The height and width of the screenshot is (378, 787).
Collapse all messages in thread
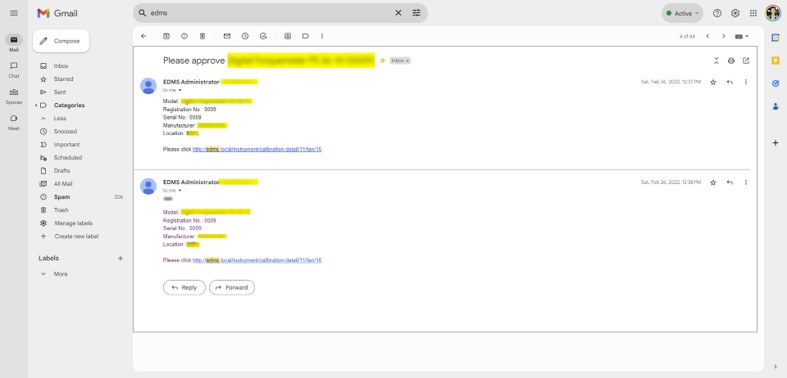(716, 61)
